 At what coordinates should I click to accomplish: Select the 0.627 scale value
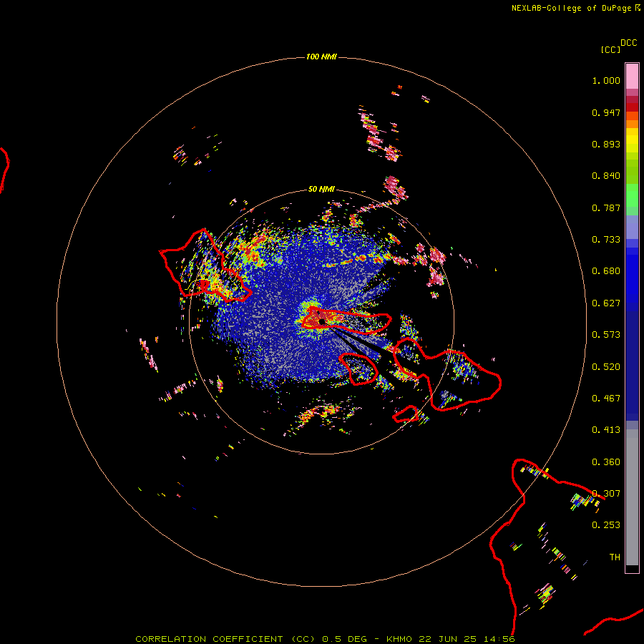click(x=606, y=303)
